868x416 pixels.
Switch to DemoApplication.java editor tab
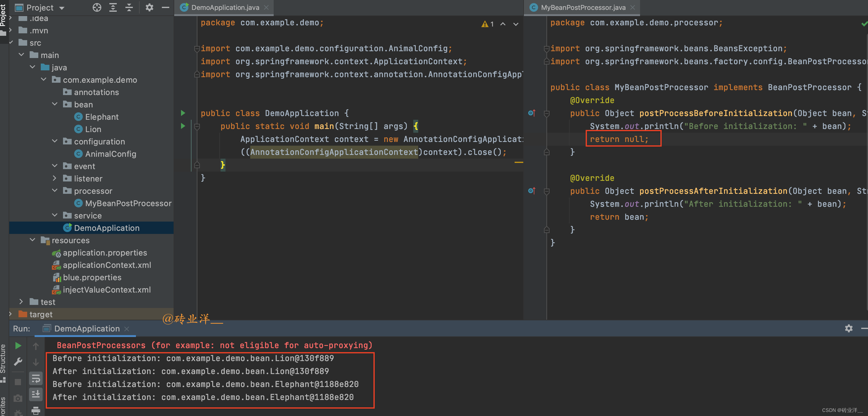[x=225, y=7]
